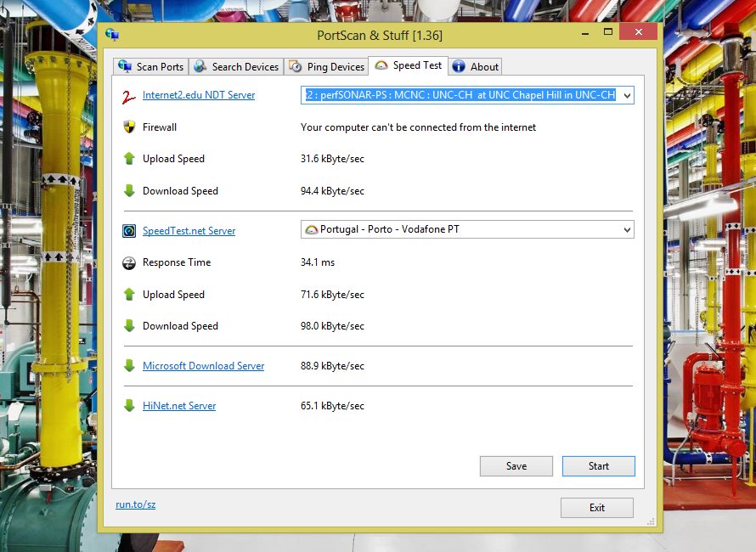
Task: Open the Scan Ports tab
Action: (151, 66)
